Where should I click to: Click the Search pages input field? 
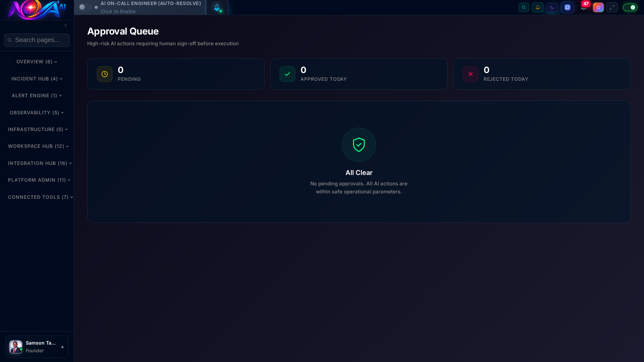[37, 40]
